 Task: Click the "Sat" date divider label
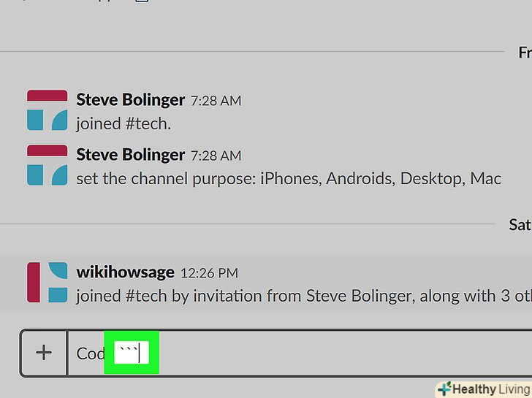(520, 225)
